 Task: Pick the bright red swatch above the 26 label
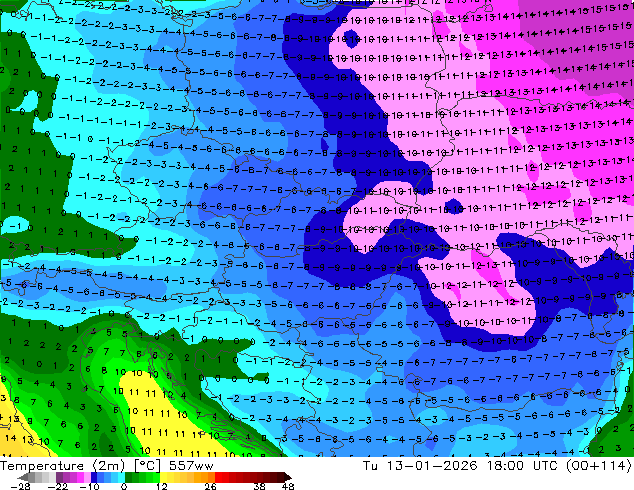(x=218, y=477)
